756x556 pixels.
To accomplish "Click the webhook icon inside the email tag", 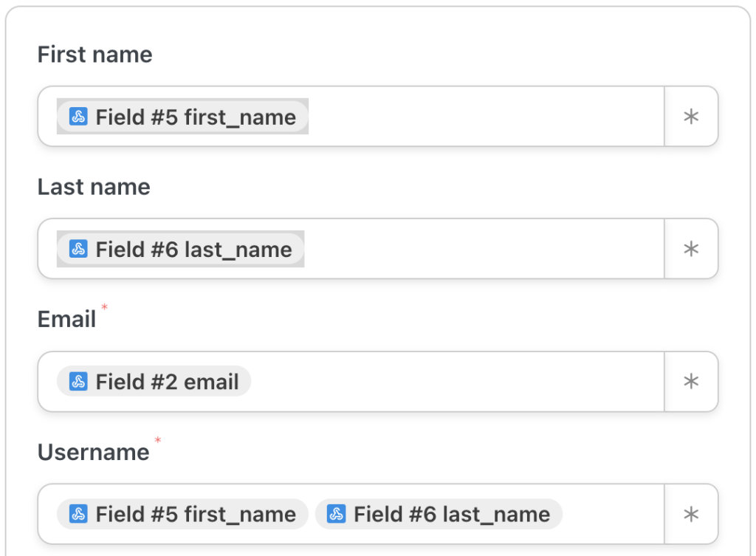I will click(x=77, y=382).
